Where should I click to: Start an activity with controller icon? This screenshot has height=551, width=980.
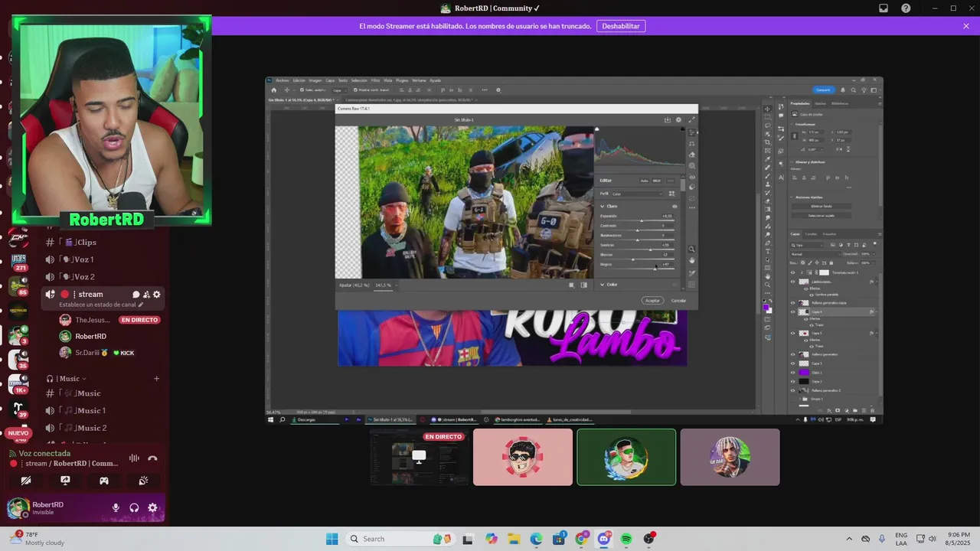[x=104, y=481]
